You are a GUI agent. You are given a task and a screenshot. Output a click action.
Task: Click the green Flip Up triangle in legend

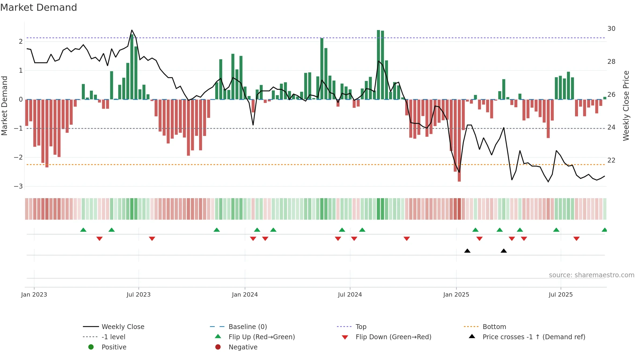click(x=218, y=336)
